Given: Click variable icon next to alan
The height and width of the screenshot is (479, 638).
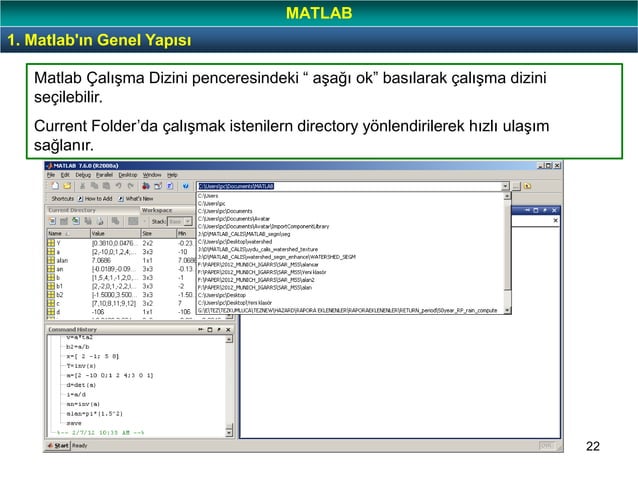Looking at the screenshot, I should click(51, 260).
